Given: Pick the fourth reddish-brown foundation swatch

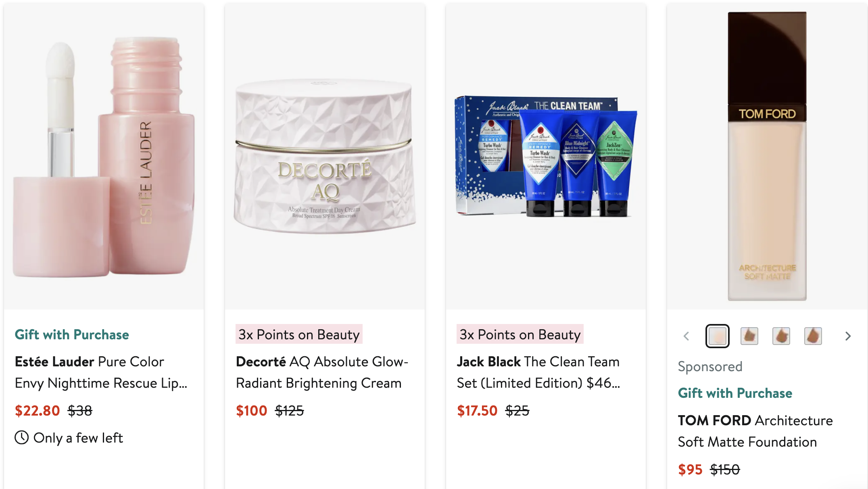Looking at the screenshot, I should tap(813, 336).
